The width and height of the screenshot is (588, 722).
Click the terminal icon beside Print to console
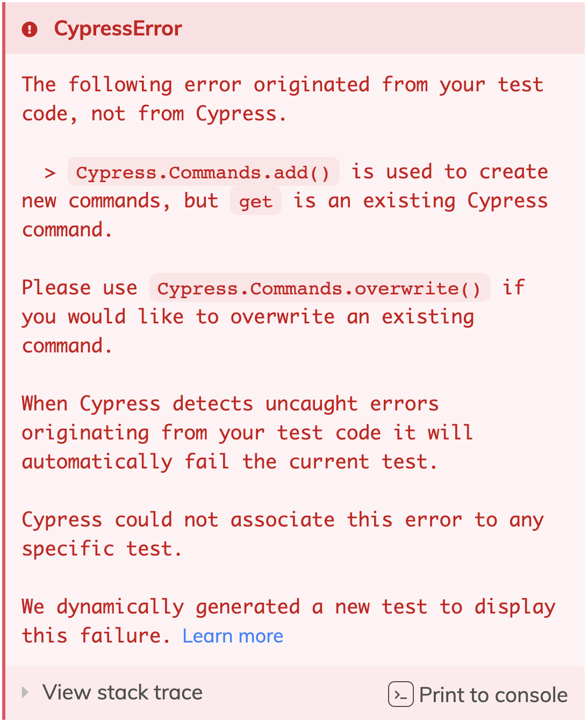[400, 694]
